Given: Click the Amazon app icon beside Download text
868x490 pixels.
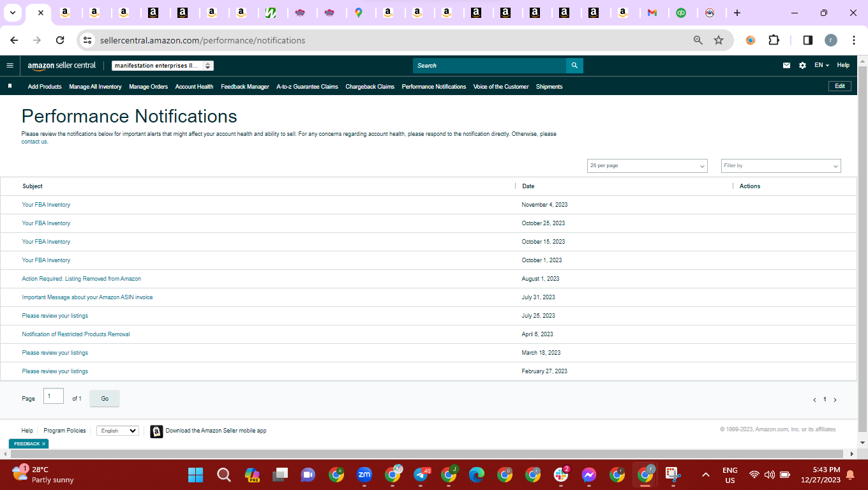Looking at the screenshot, I should (156, 431).
